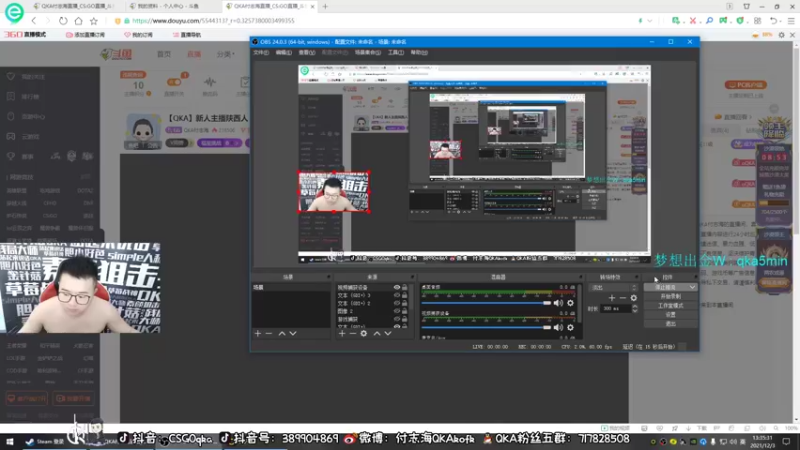The image size is (800, 450).
Task: Hide 文本 (GDI+) 2 source eye icon
Action: (x=396, y=303)
